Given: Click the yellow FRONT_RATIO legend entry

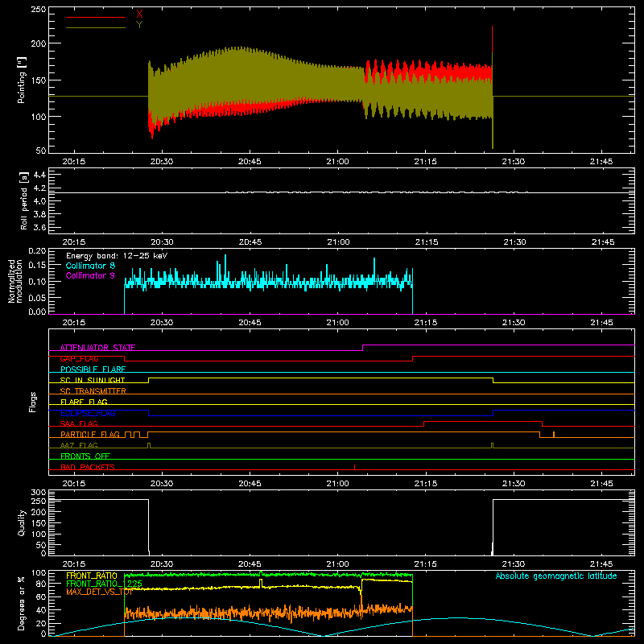Looking at the screenshot, I should click(x=92, y=576).
